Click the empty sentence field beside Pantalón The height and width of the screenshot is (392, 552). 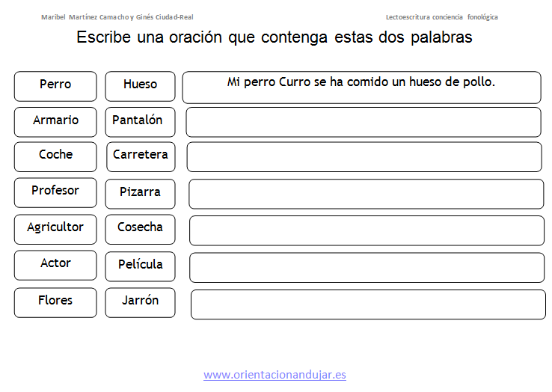click(x=364, y=122)
